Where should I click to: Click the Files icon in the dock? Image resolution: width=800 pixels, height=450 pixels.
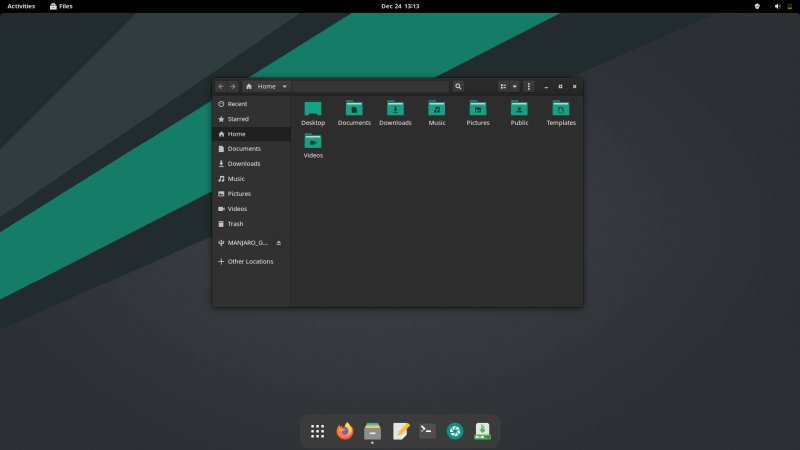[372, 432]
